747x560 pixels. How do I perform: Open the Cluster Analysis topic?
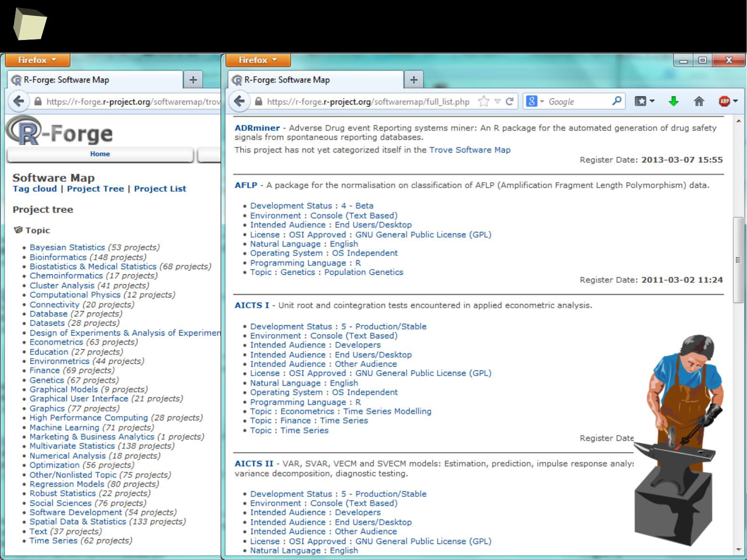click(62, 286)
